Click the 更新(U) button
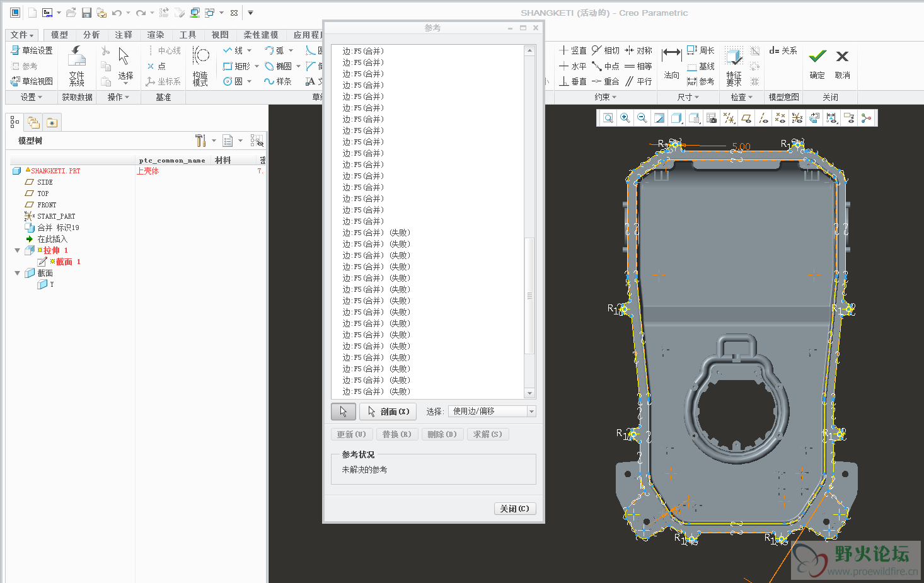This screenshot has height=583, width=924. pos(351,434)
